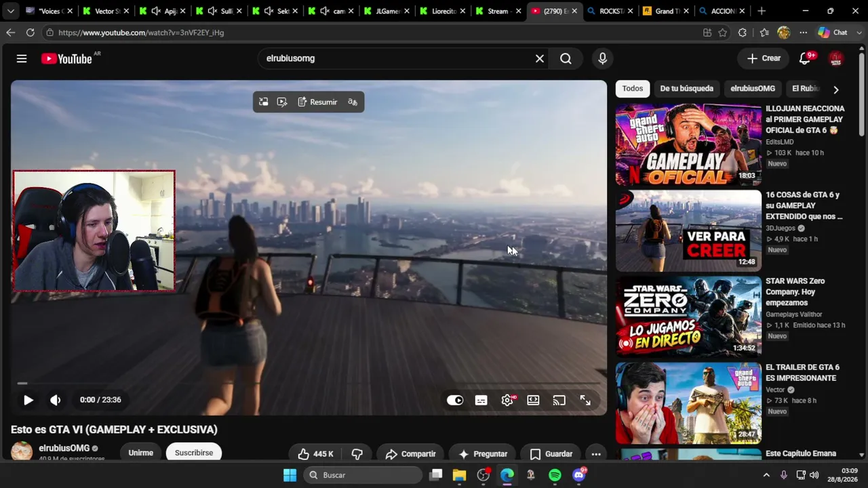Click the Resumir button on the video overlay
The image size is (868, 488).
tap(317, 102)
